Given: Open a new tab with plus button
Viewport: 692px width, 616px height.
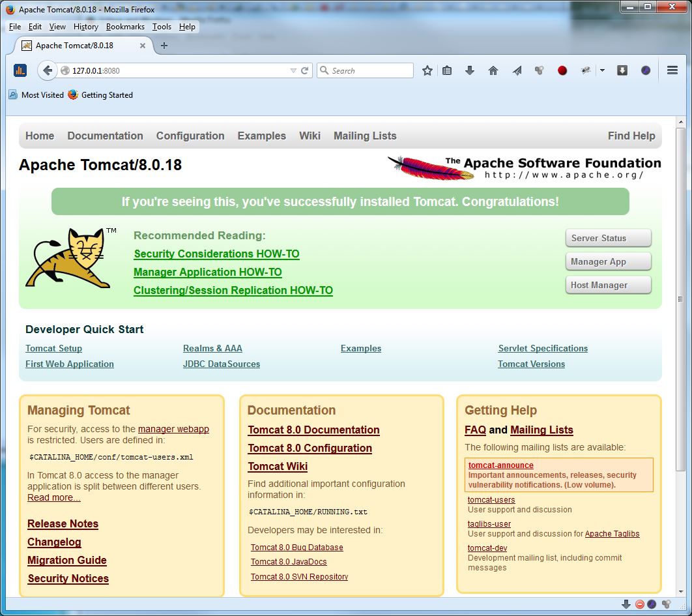Looking at the screenshot, I should pyautogui.click(x=164, y=46).
